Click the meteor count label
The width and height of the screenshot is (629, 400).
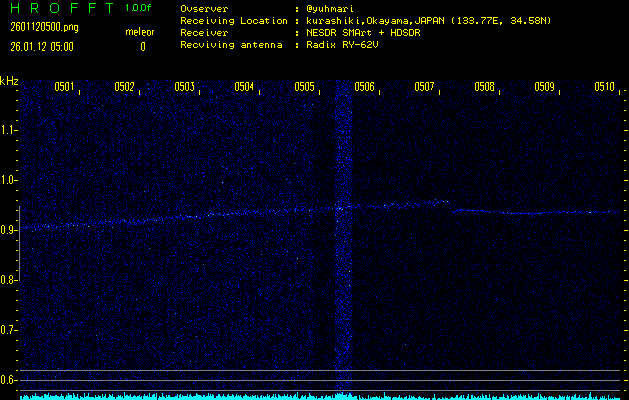pyautogui.click(x=140, y=33)
